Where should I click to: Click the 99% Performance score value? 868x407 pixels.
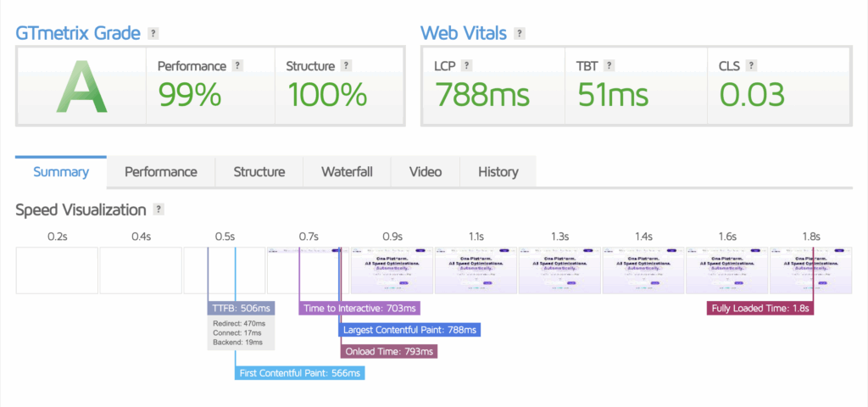tap(189, 94)
